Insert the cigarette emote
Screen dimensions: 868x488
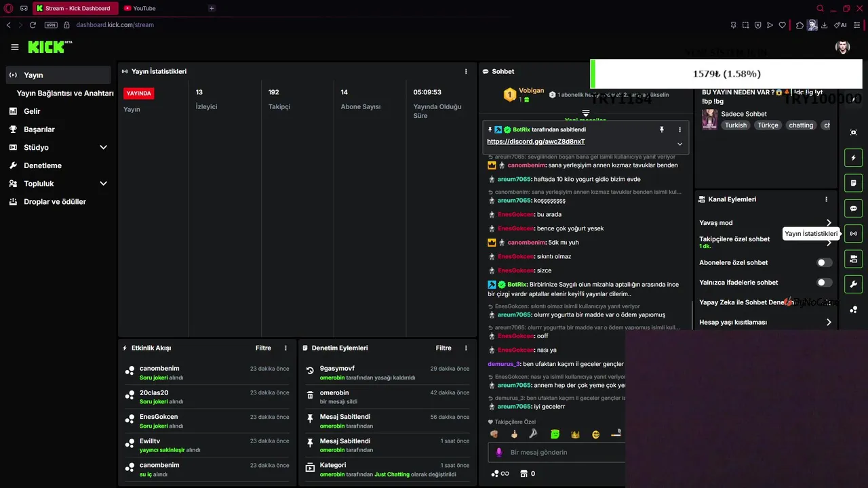coord(616,434)
